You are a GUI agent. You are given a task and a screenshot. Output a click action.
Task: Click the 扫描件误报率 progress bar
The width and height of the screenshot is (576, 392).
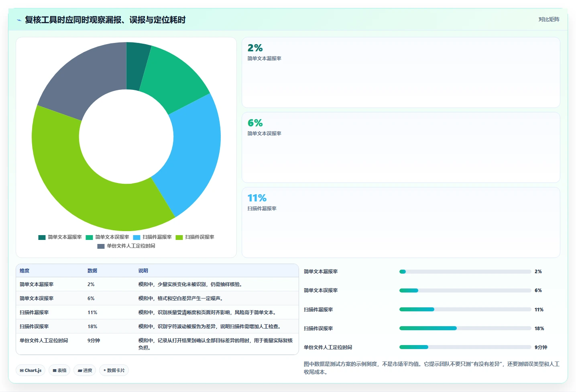(x=465, y=328)
